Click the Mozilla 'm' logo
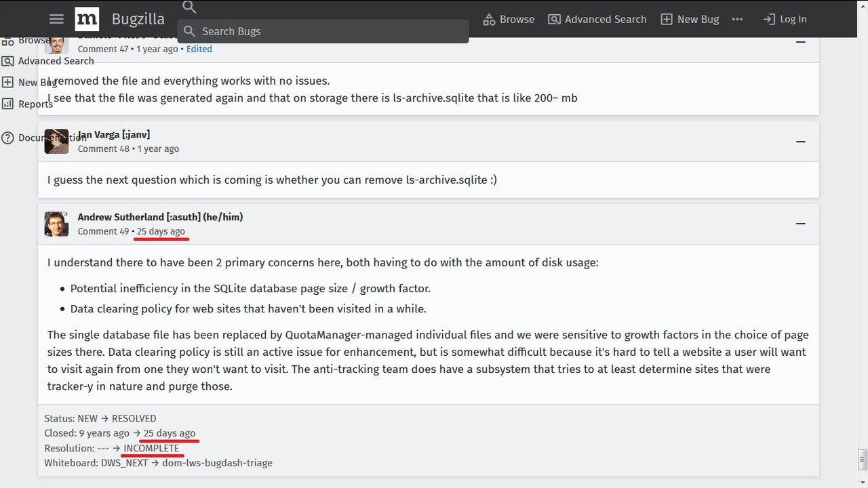 pyautogui.click(x=87, y=19)
